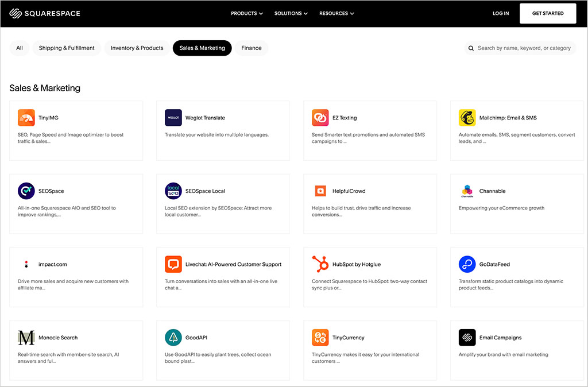This screenshot has height=387, width=588.
Task: Click the "Sales & Marketing" section heading
Action: pyautogui.click(x=45, y=88)
